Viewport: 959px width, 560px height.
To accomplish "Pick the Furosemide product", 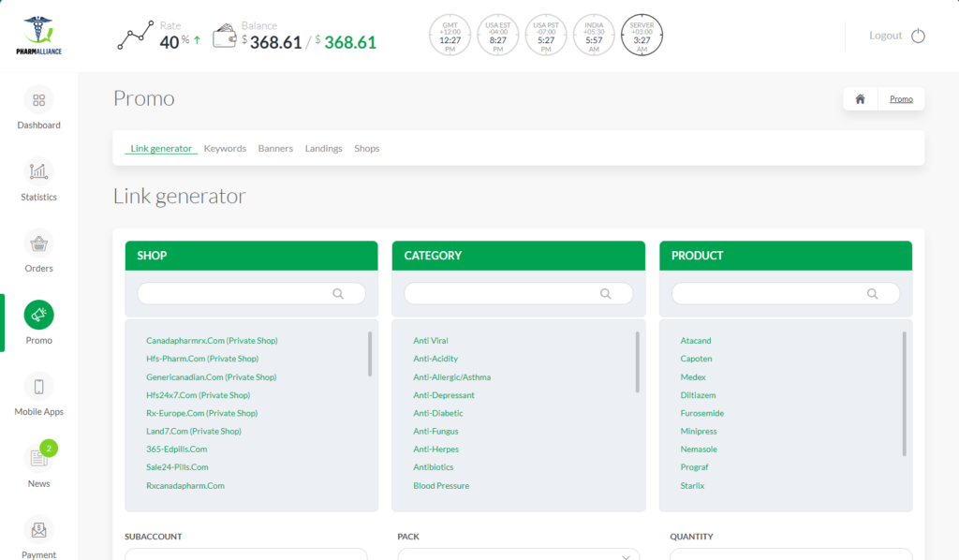I will [x=702, y=413].
